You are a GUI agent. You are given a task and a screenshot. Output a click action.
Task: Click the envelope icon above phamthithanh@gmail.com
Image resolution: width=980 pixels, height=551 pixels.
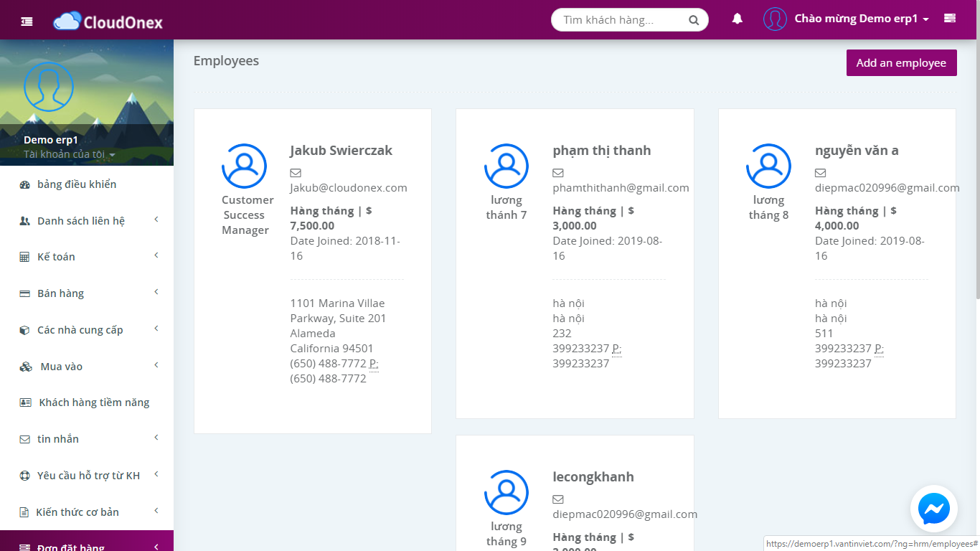click(558, 173)
